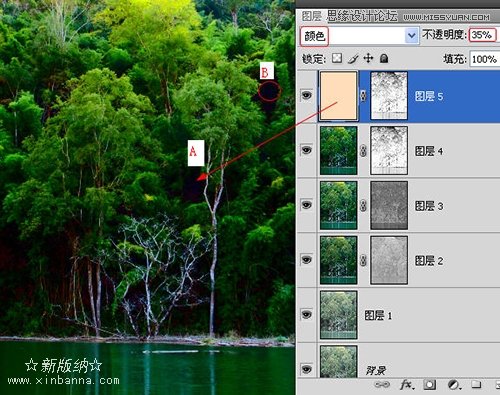Click the 不透明度 35% opacity field
The image size is (500, 395).
pyautogui.click(x=482, y=35)
